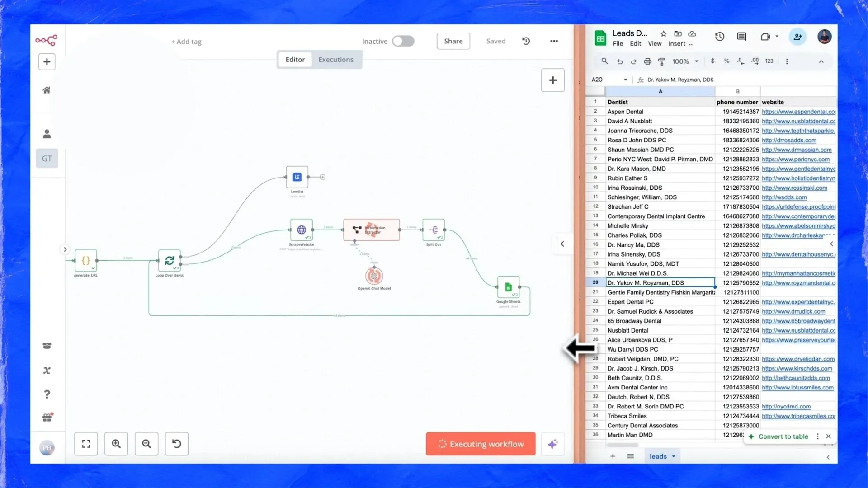Undo last action in Google Sheets
This screenshot has height=488, width=868.
pyautogui.click(x=620, y=61)
